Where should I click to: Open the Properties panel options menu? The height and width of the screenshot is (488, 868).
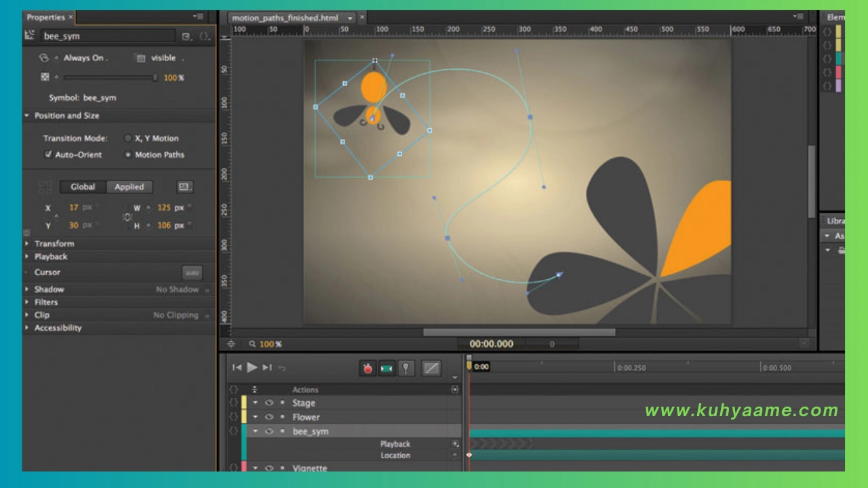(x=198, y=16)
